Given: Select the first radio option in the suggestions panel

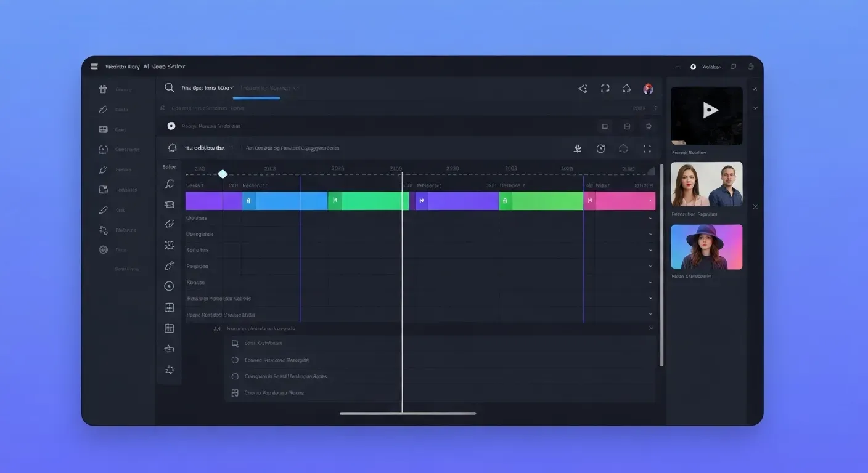Looking at the screenshot, I should [235, 360].
